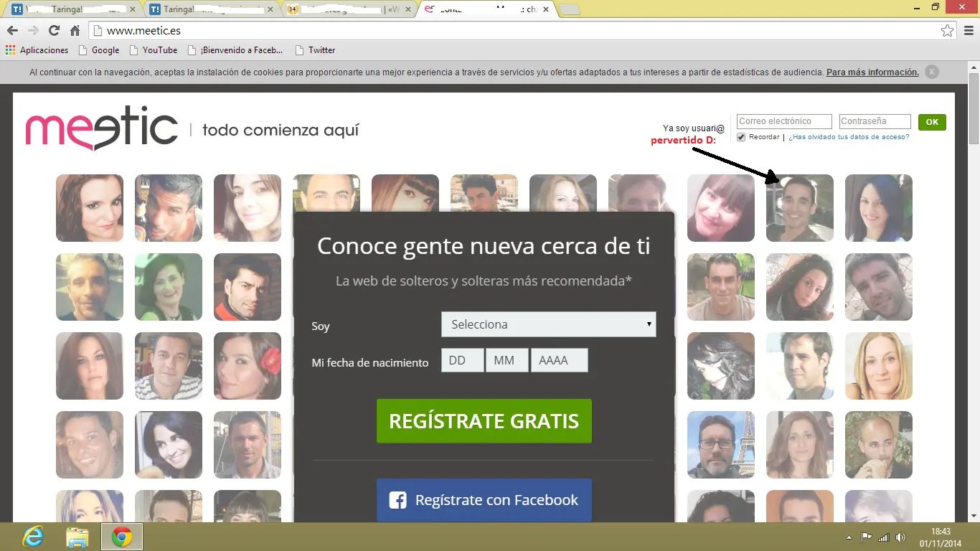Select the active meetic browser tab
Viewport: 980px width, 551px height.
pyautogui.click(x=486, y=9)
